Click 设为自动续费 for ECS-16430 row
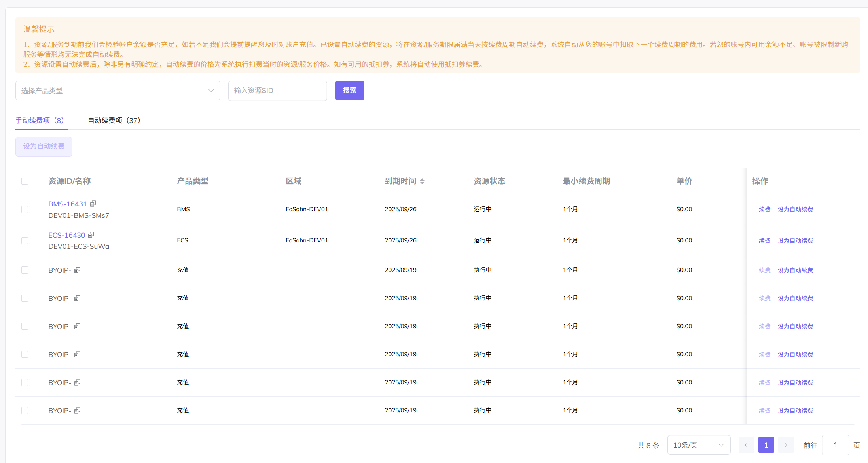Image resolution: width=868 pixels, height=463 pixels. tap(795, 240)
